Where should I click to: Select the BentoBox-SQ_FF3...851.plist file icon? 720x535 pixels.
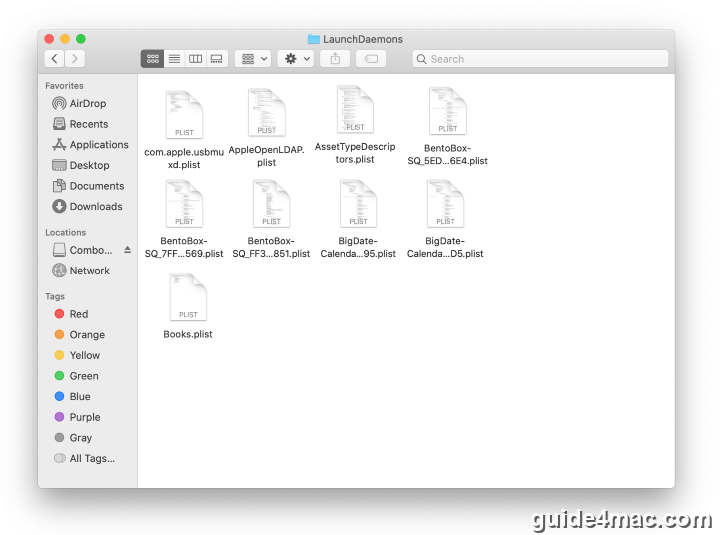(271, 203)
